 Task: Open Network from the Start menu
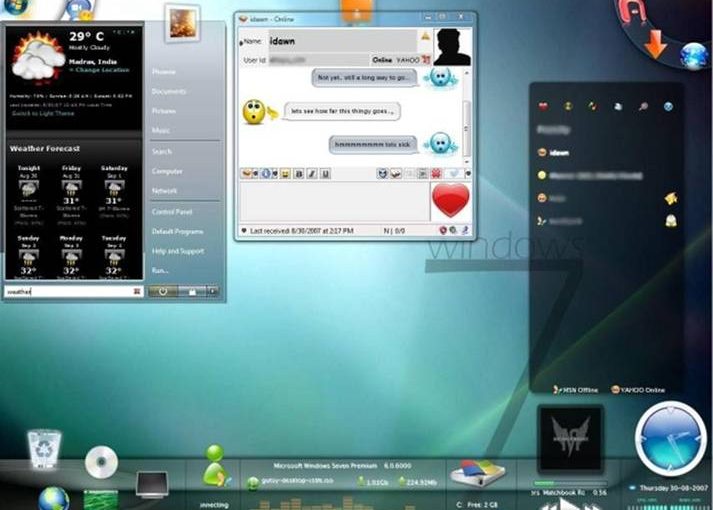165,190
